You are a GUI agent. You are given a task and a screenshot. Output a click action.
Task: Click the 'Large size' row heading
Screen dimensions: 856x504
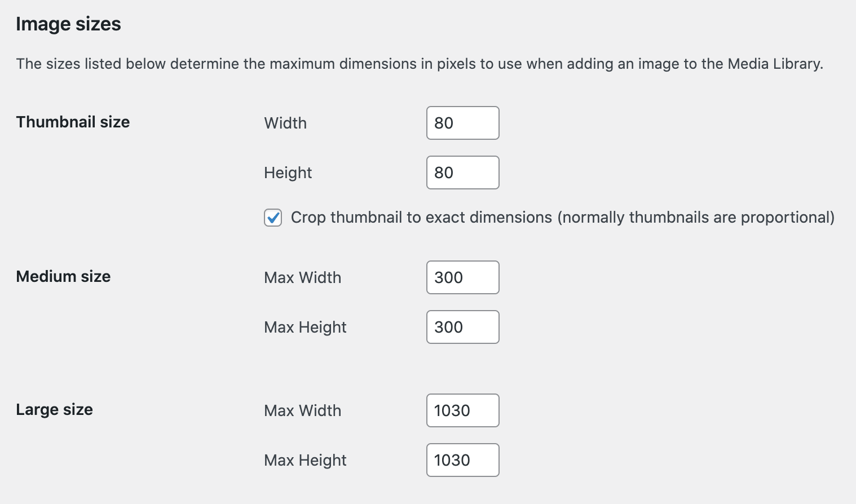click(x=54, y=409)
